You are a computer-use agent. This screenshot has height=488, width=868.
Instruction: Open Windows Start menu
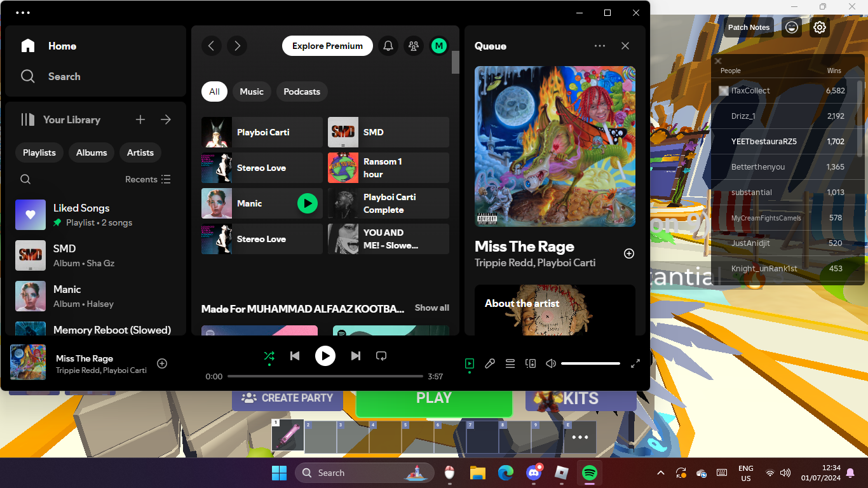pyautogui.click(x=279, y=473)
